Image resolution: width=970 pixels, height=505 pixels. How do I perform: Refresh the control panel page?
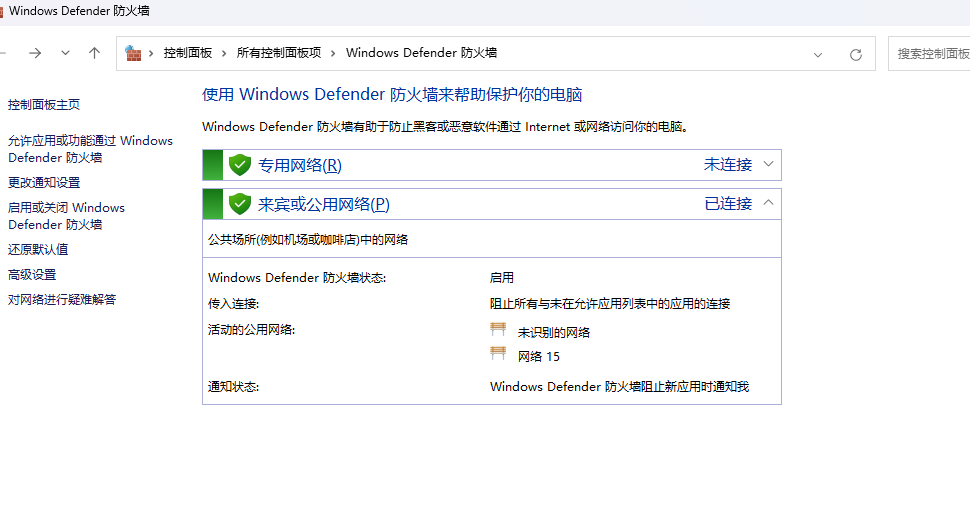[856, 54]
